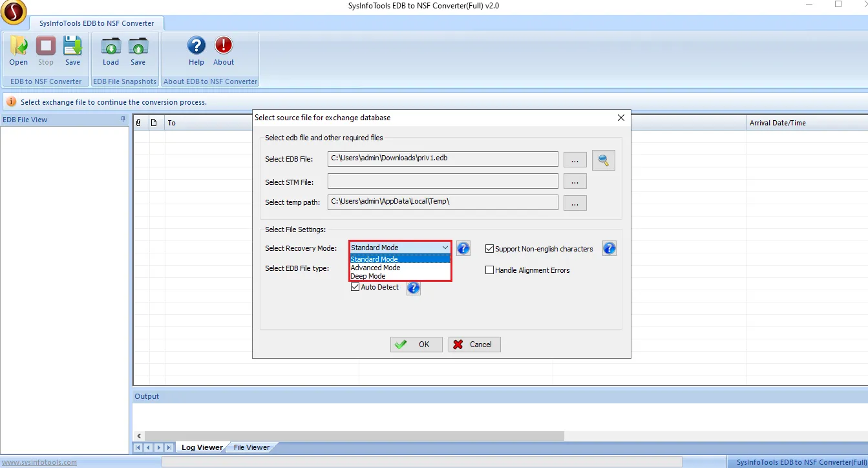Open the www.sysinfotools.com link
The height and width of the screenshot is (468, 868).
[39, 462]
